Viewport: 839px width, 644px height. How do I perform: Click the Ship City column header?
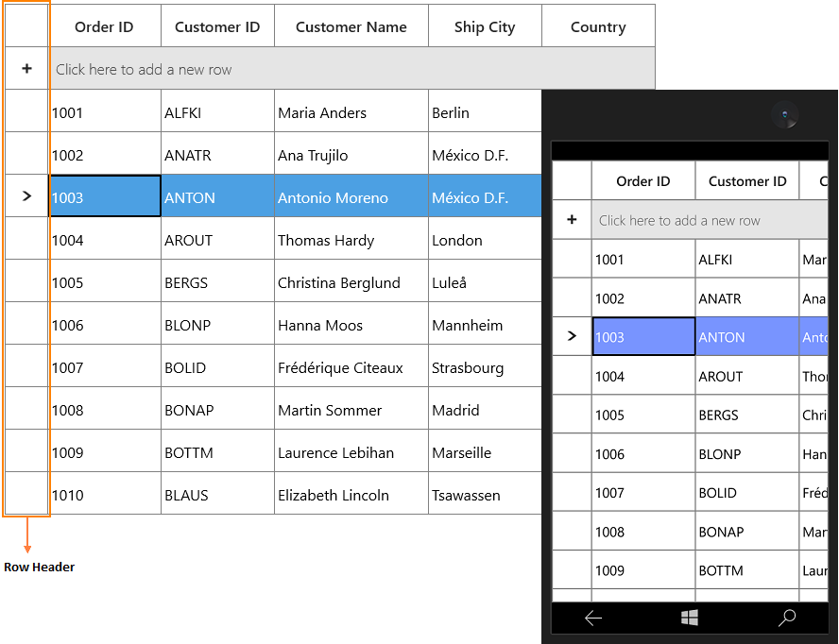486,26
